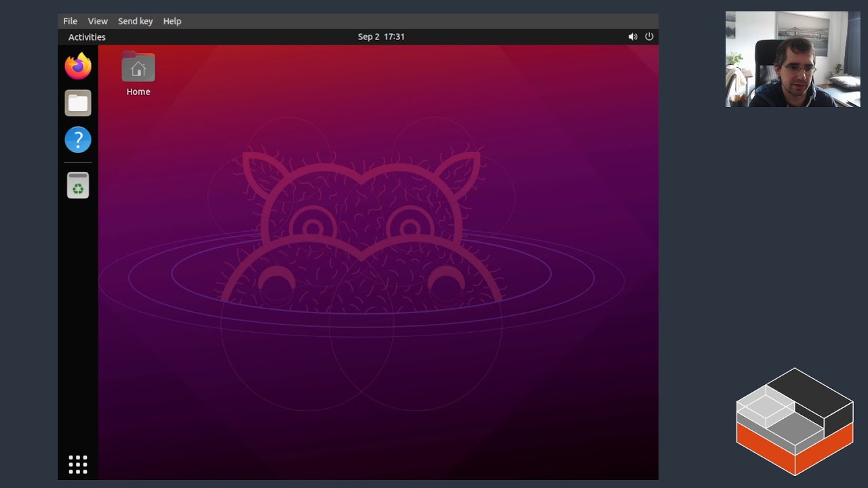
Task: Open the File menu
Action: [71, 21]
